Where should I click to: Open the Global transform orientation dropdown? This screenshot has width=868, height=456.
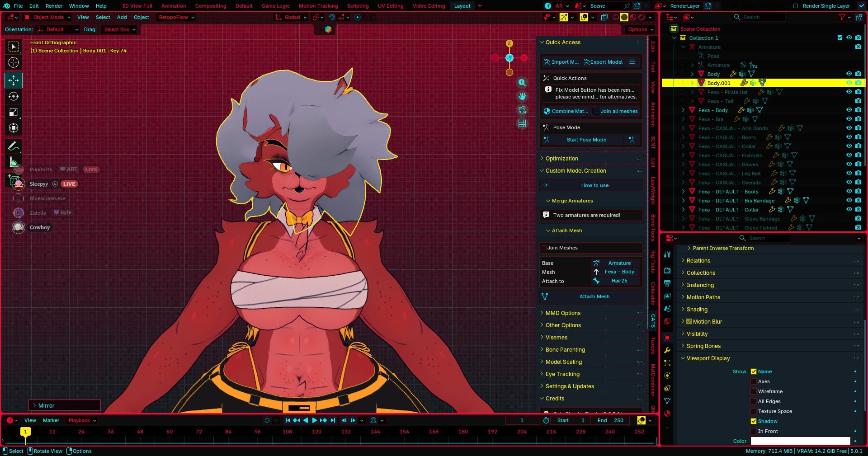pos(291,17)
